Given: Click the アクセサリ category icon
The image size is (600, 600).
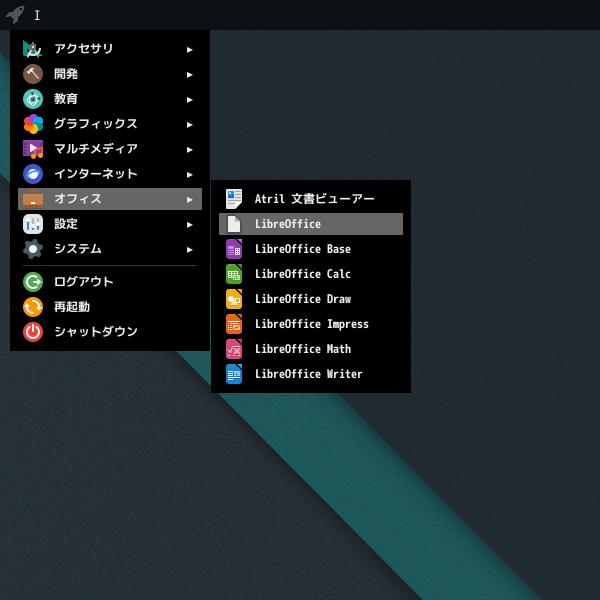Looking at the screenshot, I should tap(33, 49).
